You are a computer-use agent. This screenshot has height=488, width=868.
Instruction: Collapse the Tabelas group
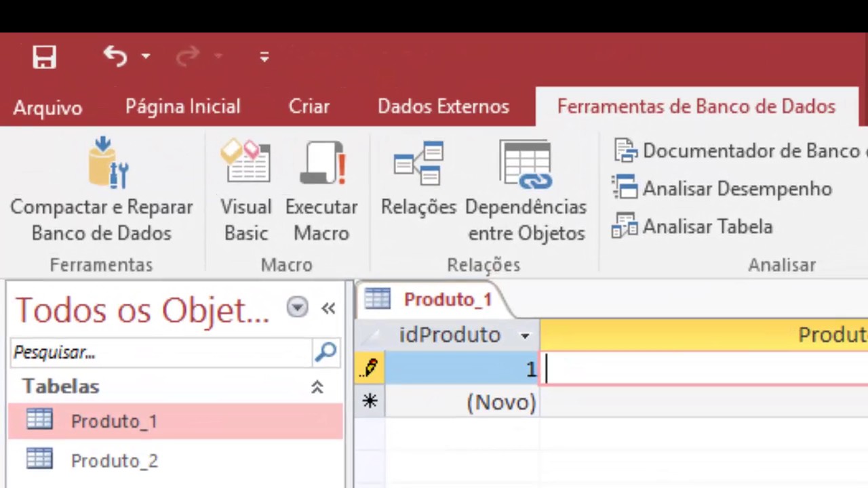[317, 387]
